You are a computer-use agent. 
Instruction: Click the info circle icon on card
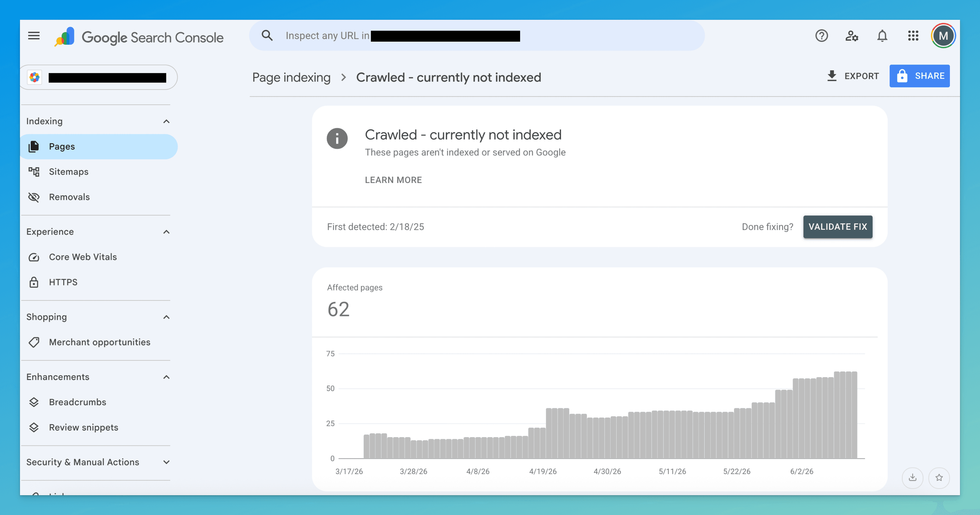click(x=337, y=139)
